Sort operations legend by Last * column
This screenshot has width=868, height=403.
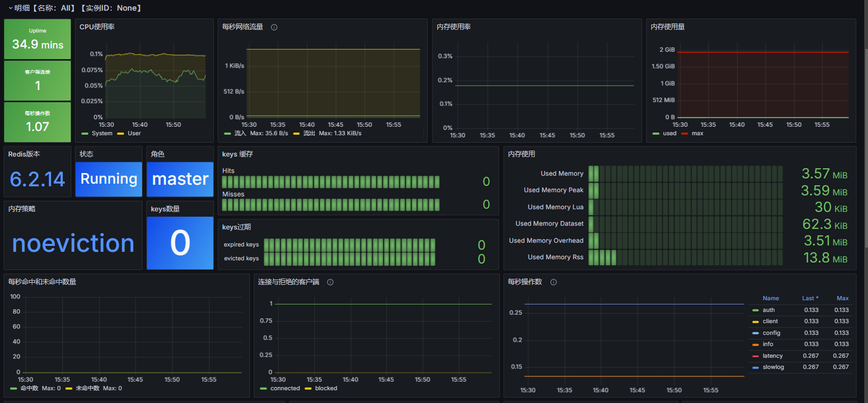[x=810, y=299]
